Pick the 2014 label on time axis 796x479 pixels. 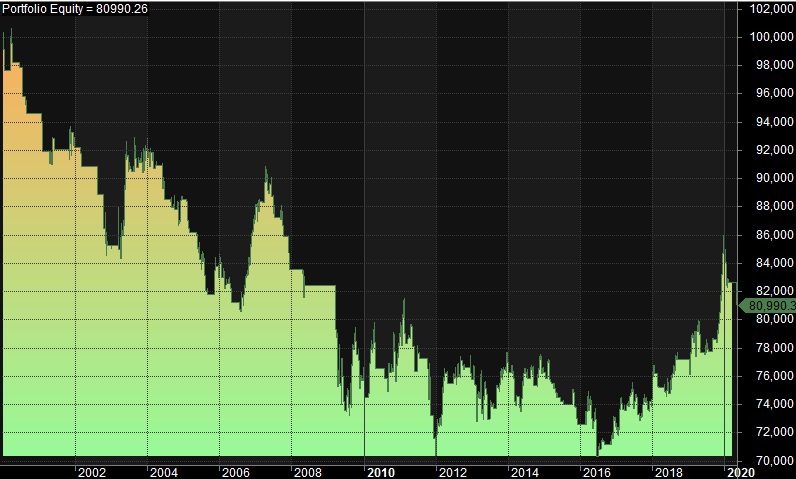tap(524, 472)
